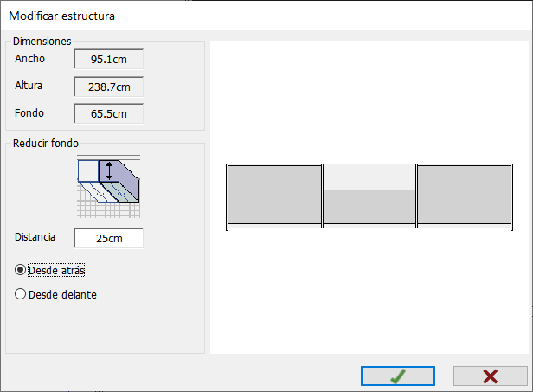
Task: Click the Desde delante label text
Action: pos(62,294)
